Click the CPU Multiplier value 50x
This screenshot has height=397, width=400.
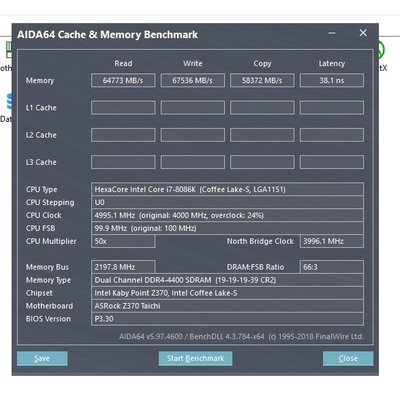pos(123,241)
